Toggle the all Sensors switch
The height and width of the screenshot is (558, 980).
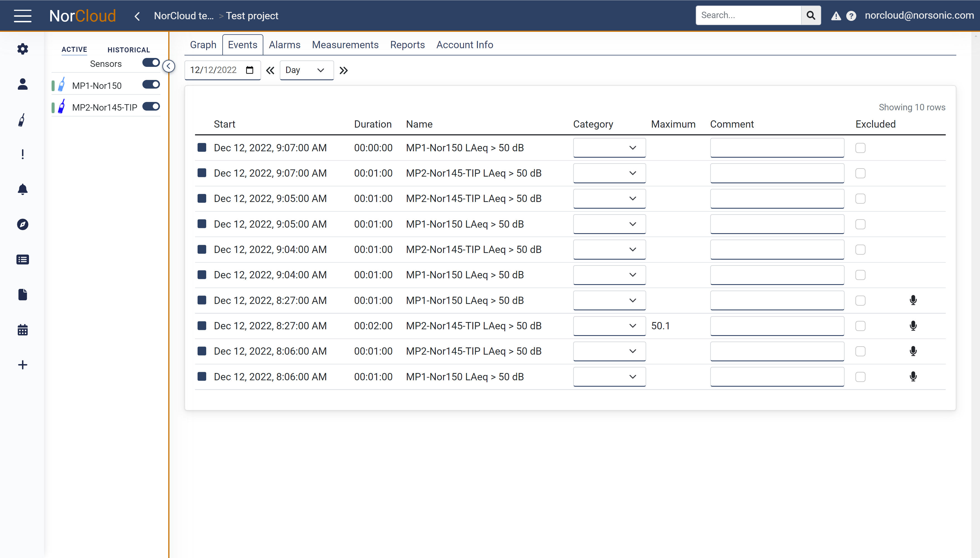[x=151, y=62]
